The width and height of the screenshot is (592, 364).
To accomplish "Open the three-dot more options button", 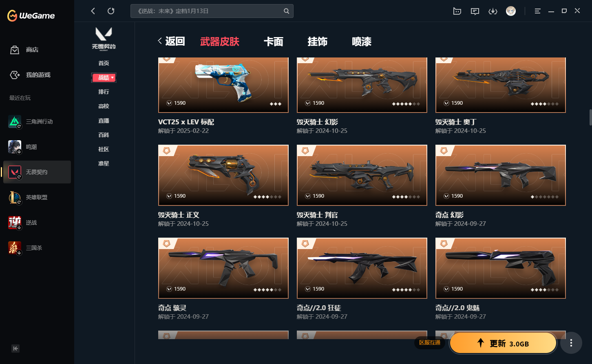I will (571, 343).
